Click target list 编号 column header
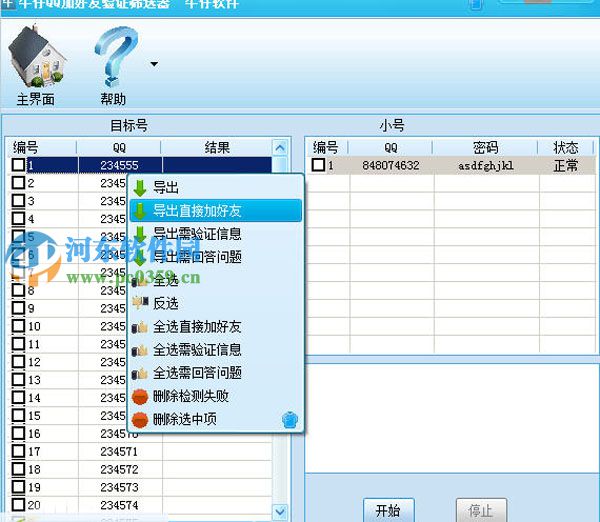Screen dimensions: 600x522 [42, 147]
